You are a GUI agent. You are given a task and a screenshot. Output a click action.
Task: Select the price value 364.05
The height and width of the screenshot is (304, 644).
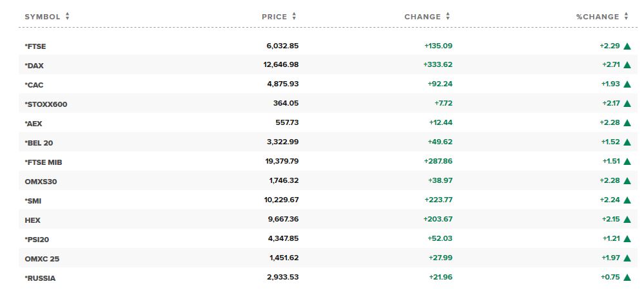286,103
